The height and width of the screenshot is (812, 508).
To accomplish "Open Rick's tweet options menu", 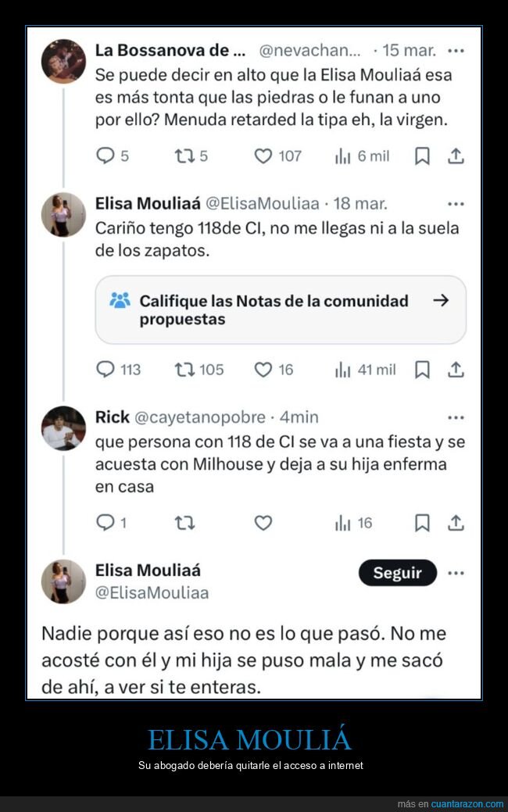I will point(454,417).
